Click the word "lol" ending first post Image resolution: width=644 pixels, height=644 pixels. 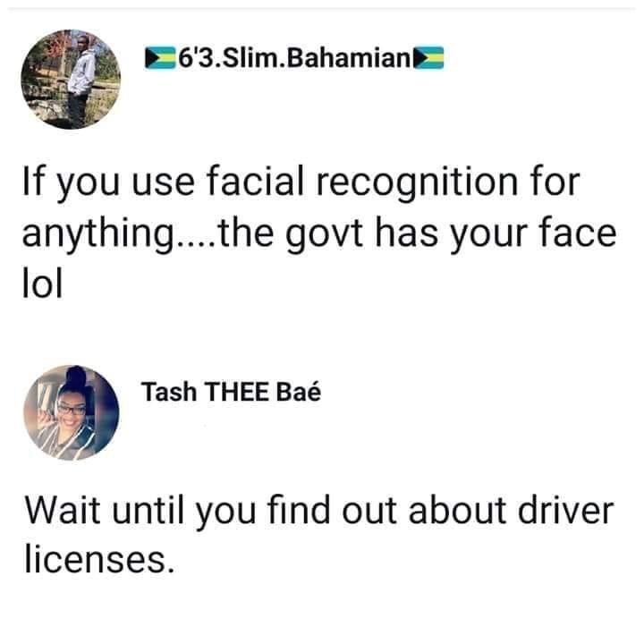click(43, 284)
